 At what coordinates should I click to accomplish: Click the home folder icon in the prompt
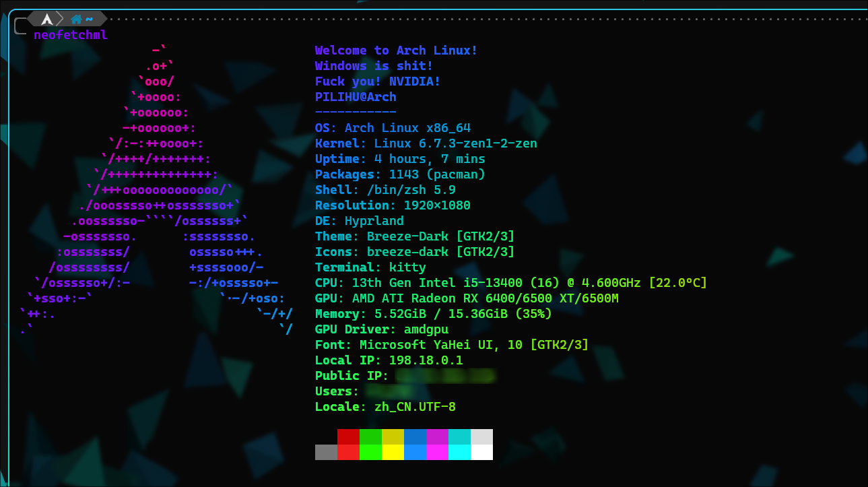(76, 19)
